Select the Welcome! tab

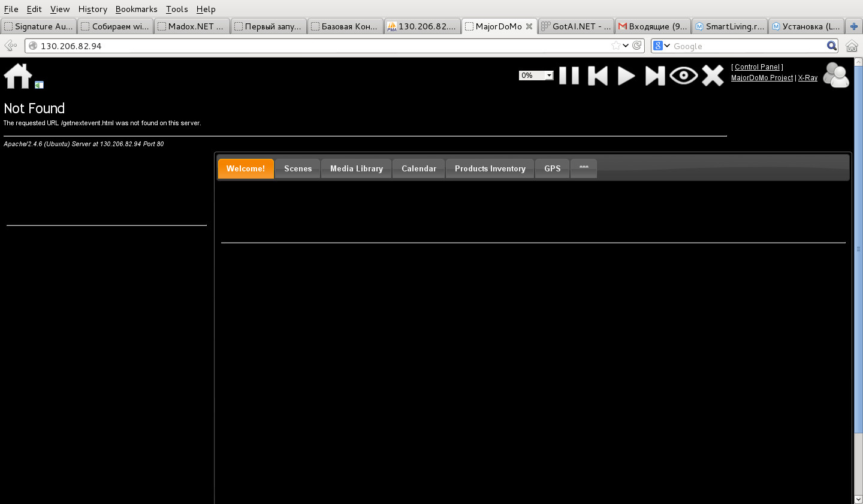click(x=246, y=168)
